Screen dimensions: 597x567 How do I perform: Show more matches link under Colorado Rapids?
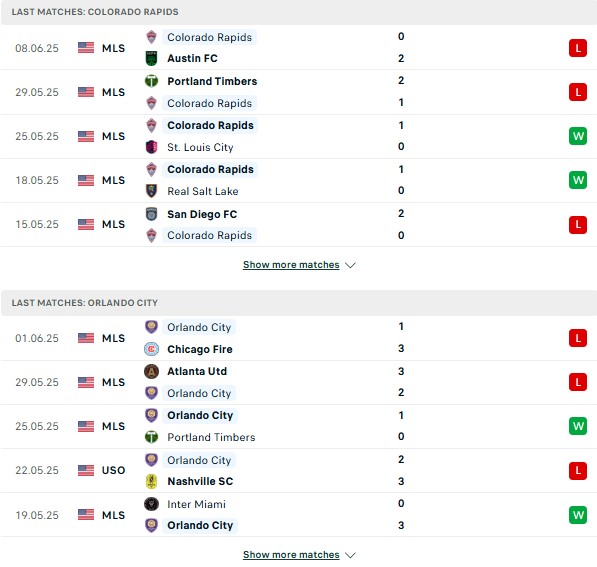click(x=291, y=265)
